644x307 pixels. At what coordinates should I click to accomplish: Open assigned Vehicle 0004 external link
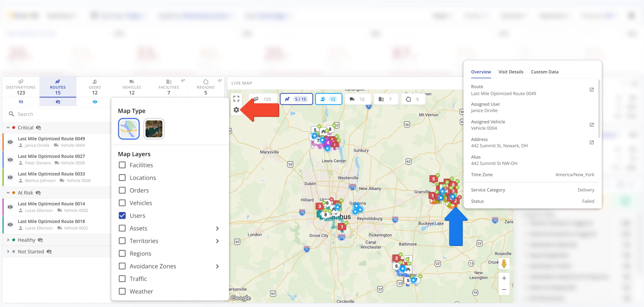(x=591, y=125)
